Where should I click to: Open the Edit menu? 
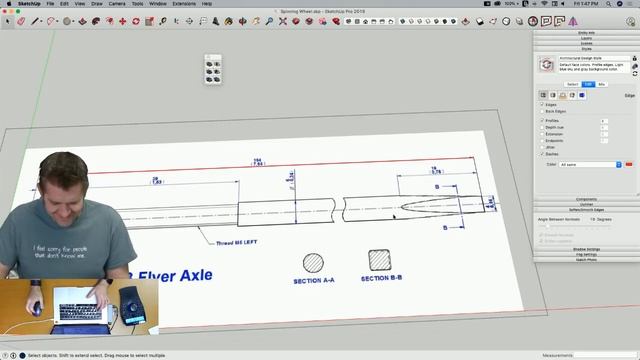click(x=64, y=4)
